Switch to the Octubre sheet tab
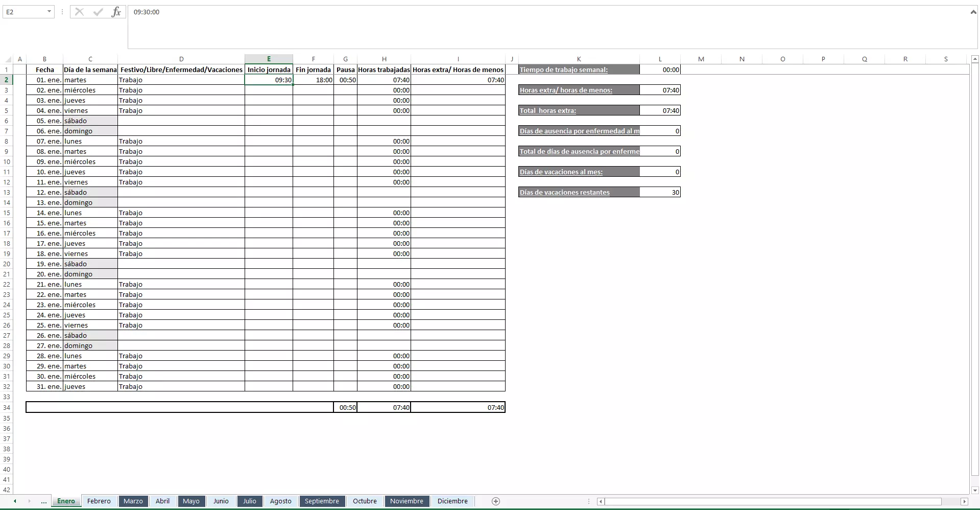This screenshot has height=510, width=980. pyautogui.click(x=364, y=501)
